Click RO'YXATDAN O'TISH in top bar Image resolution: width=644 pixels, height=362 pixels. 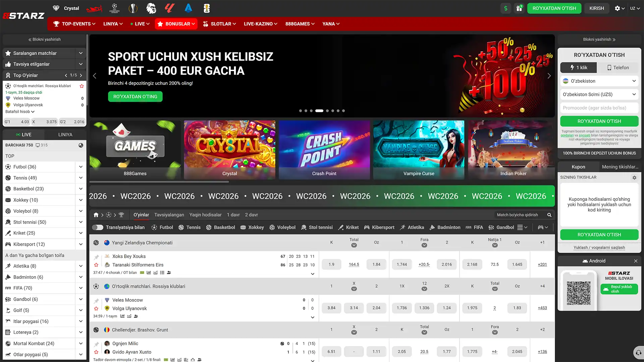point(554,8)
